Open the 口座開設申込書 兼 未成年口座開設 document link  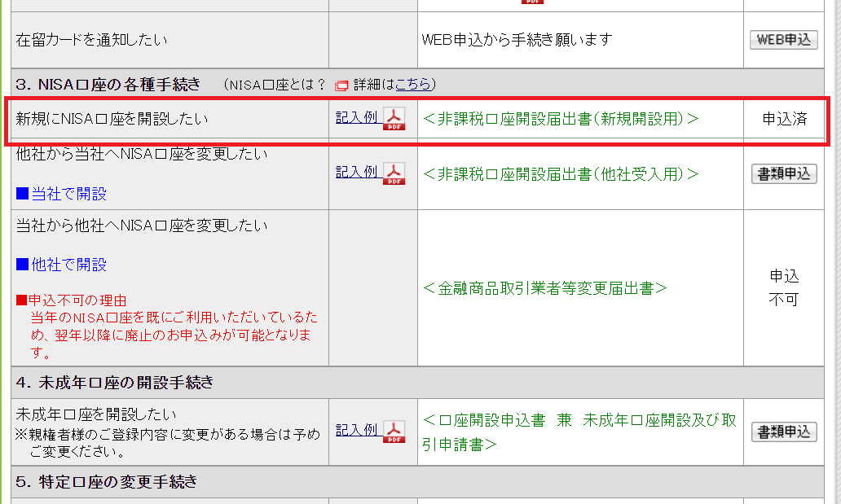click(x=579, y=432)
